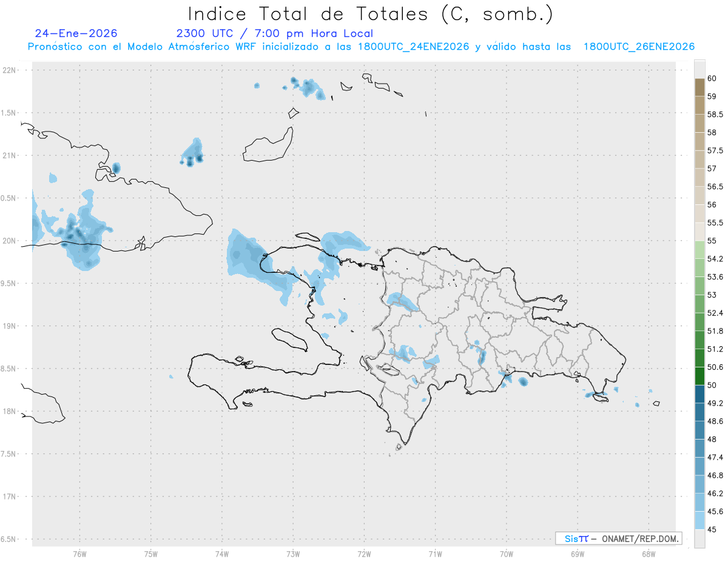728x562 pixels.
Task: Click the color bar label "54.2"
Action: [x=715, y=259]
